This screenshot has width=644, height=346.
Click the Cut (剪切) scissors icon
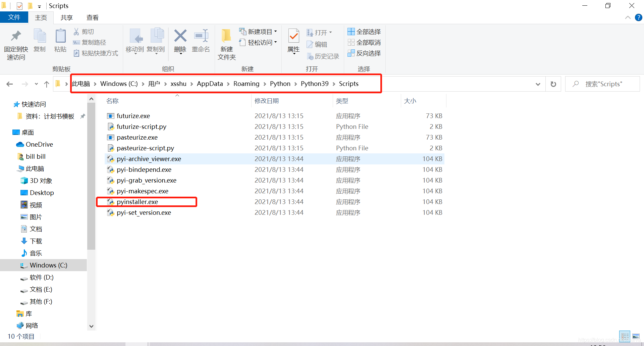[x=76, y=32]
